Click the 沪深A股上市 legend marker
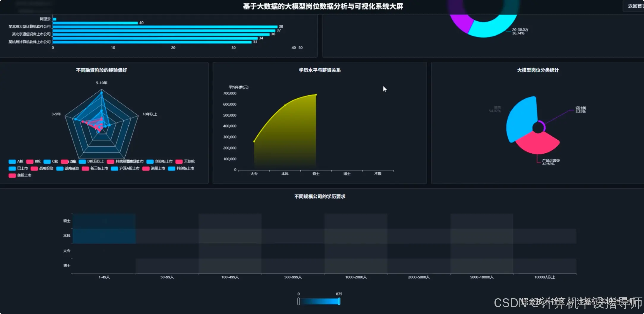 114,168
